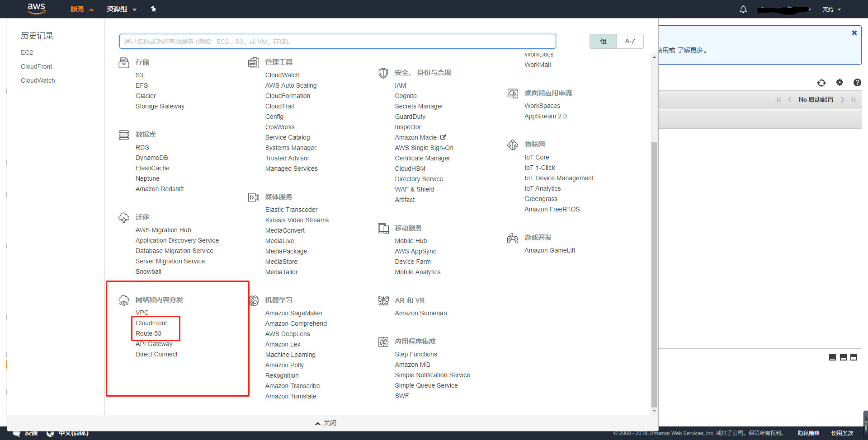Viewport: 868px width, 440px height.
Task: Click the 媒体服务 media services icon
Action: click(x=254, y=197)
